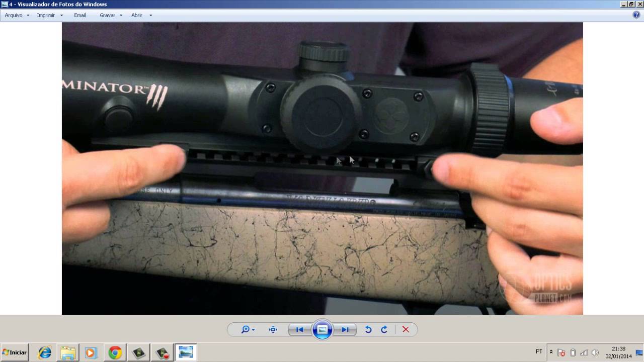Screen dimensions: 644x362
Task: Delete the current photo with red X
Action: (406, 330)
